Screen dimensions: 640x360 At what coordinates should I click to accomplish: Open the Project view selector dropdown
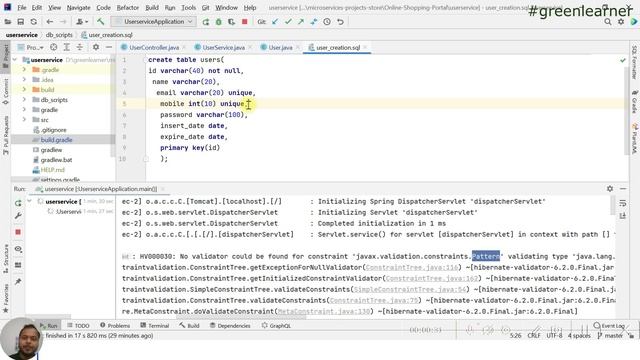(x=31, y=47)
